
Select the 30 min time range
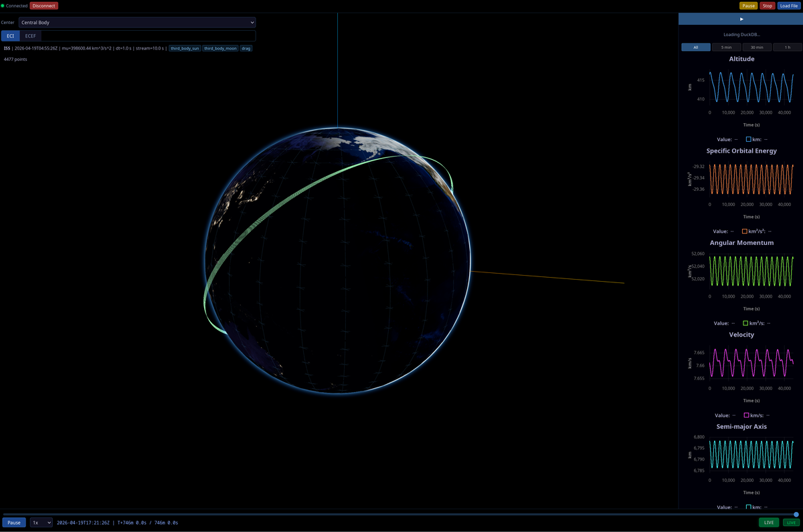coord(756,47)
